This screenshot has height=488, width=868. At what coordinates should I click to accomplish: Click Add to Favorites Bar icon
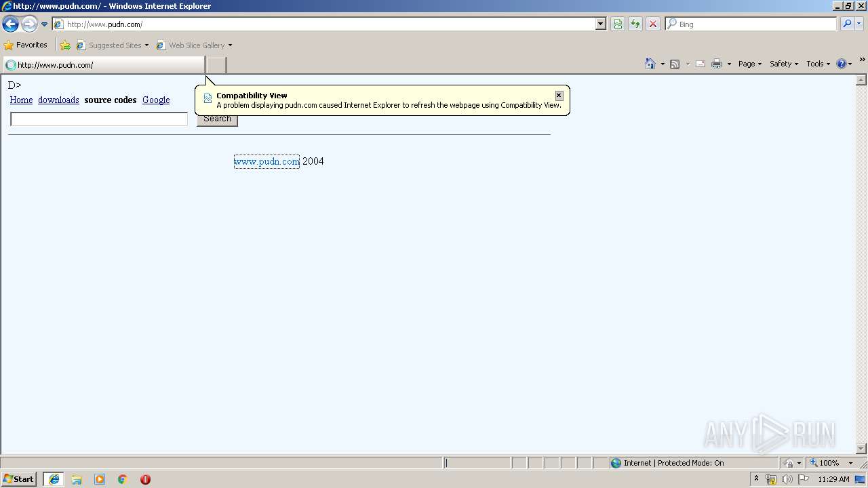click(x=65, y=45)
